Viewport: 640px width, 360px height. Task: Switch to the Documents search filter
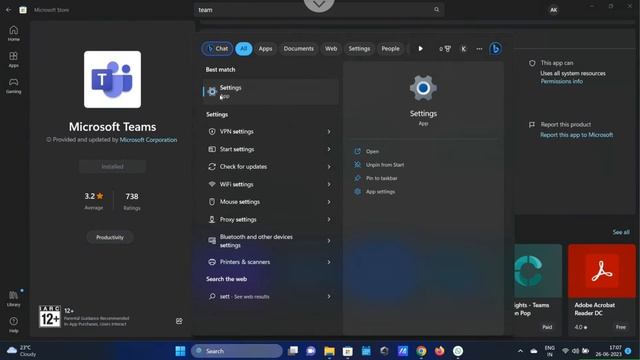click(298, 49)
